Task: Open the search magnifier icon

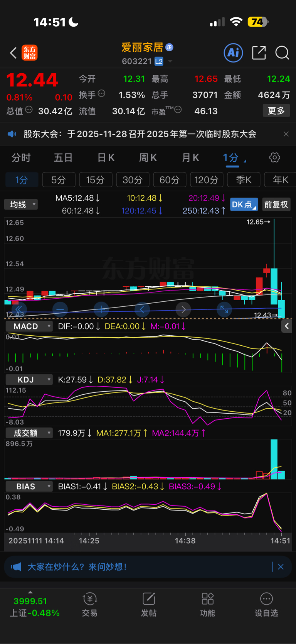Action: pyautogui.click(x=282, y=52)
